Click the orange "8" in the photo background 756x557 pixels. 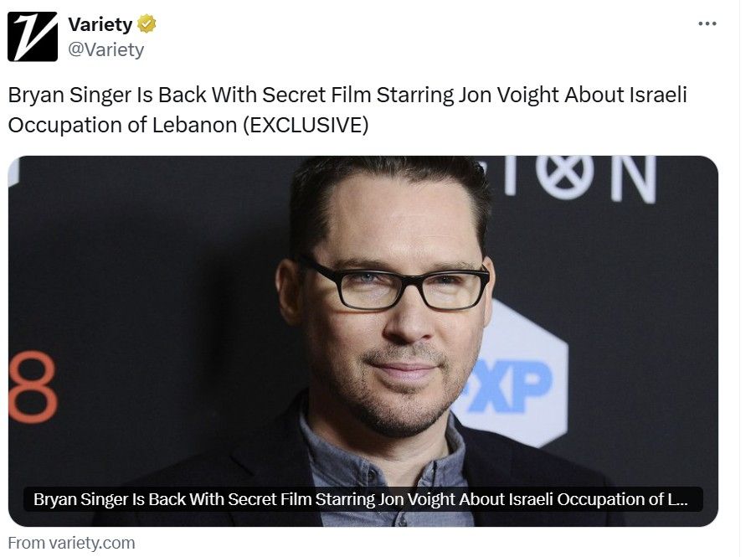pyautogui.click(x=33, y=387)
